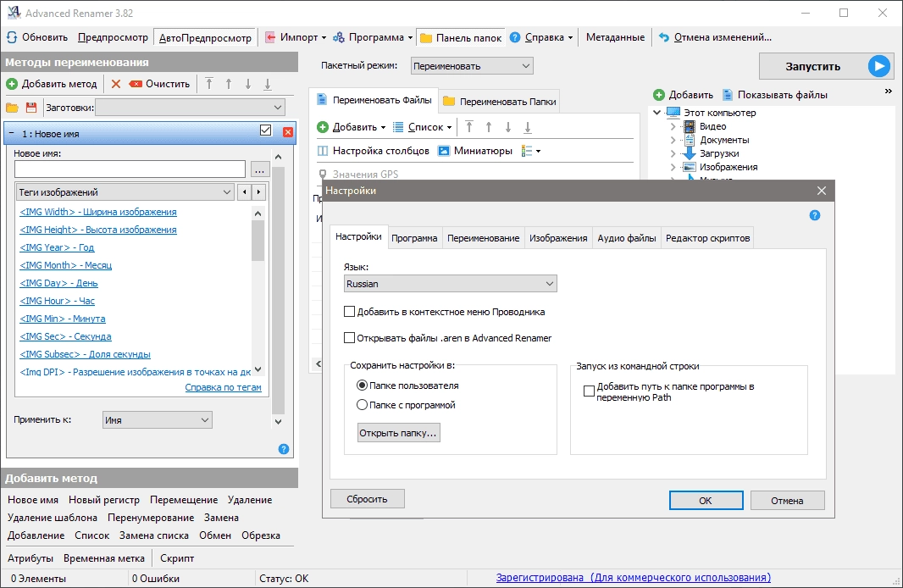Image resolution: width=903 pixels, height=588 pixels.
Task: Open the Import (Импорт) toolbar menu
Action: (296, 37)
